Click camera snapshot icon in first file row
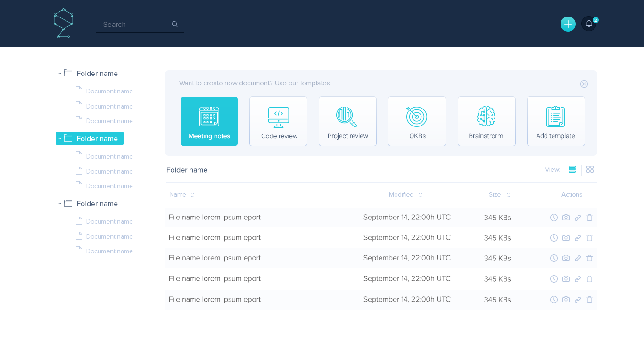 pos(566,218)
